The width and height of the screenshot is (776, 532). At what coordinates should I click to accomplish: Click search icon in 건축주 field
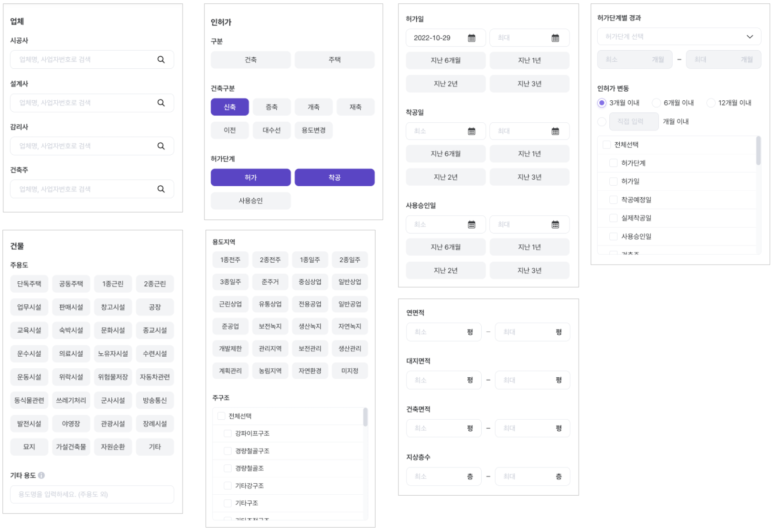point(161,189)
